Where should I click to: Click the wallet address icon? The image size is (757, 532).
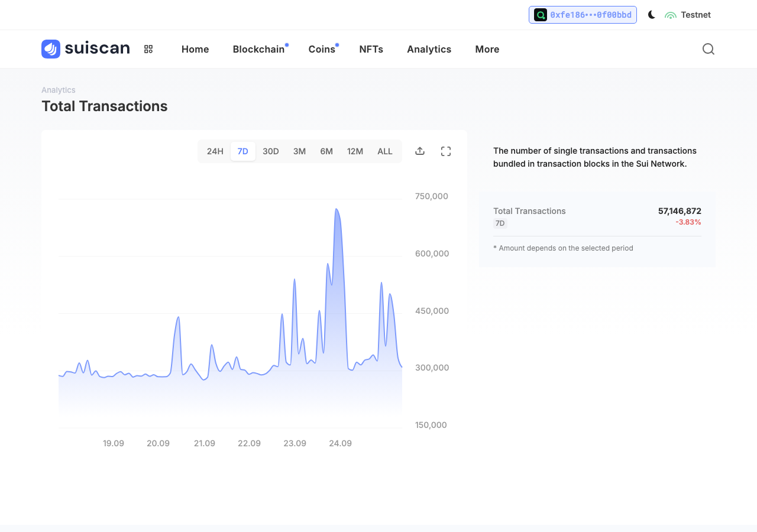(541, 15)
